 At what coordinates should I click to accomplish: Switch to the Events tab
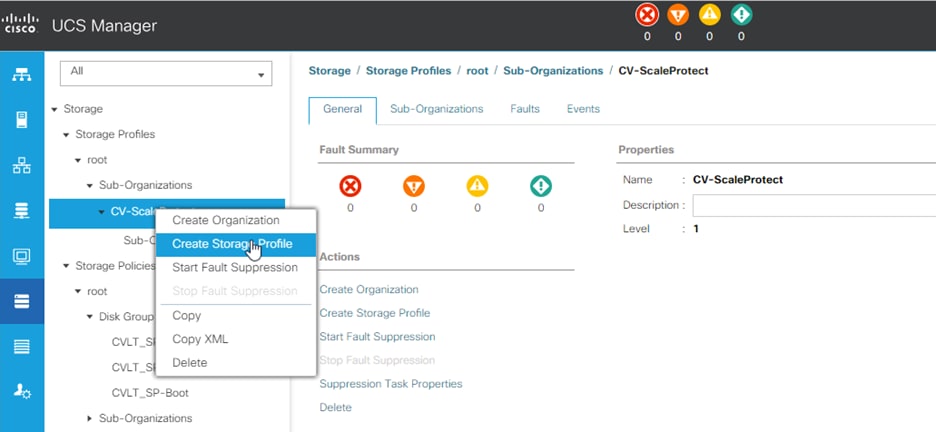click(583, 109)
